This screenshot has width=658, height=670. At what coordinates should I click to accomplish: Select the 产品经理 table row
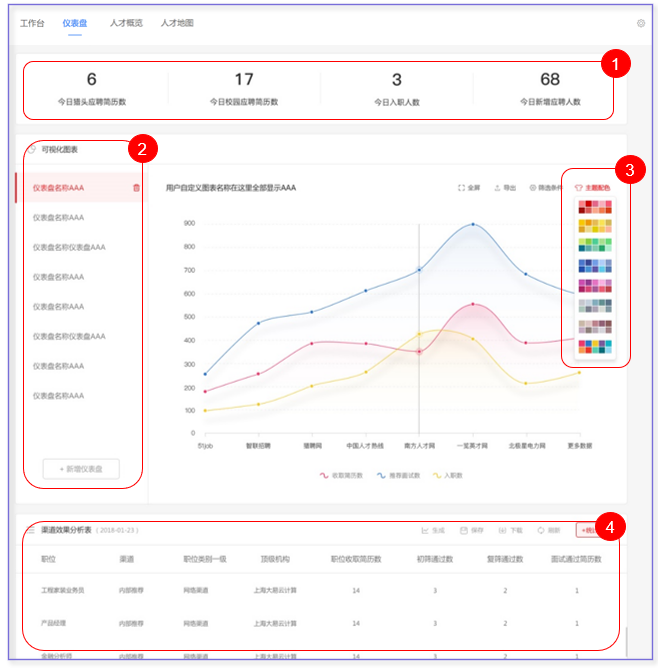pos(320,623)
